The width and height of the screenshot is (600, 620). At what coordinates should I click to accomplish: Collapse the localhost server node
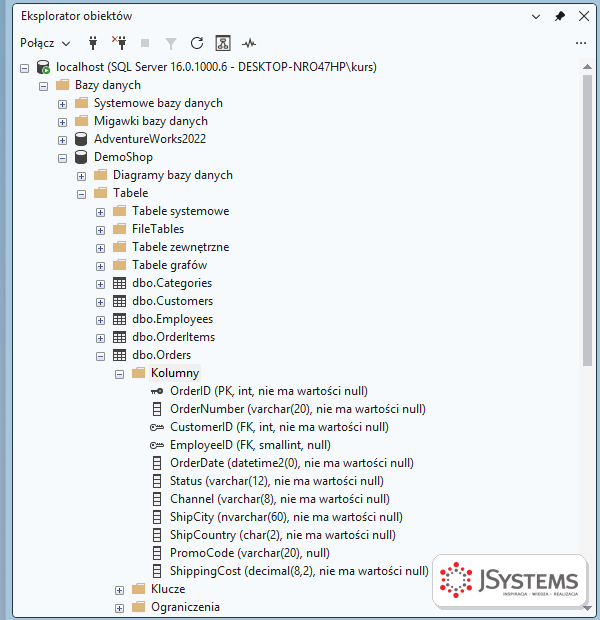point(25,68)
